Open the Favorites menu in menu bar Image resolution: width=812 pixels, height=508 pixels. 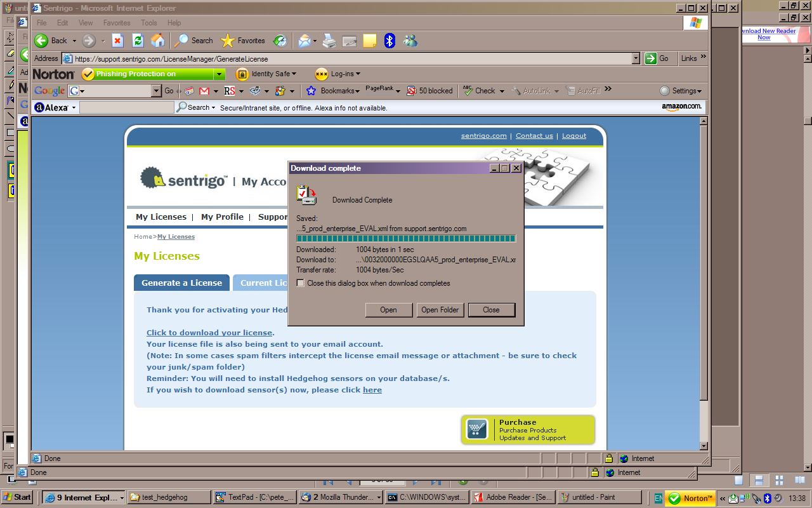coord(117,23)
